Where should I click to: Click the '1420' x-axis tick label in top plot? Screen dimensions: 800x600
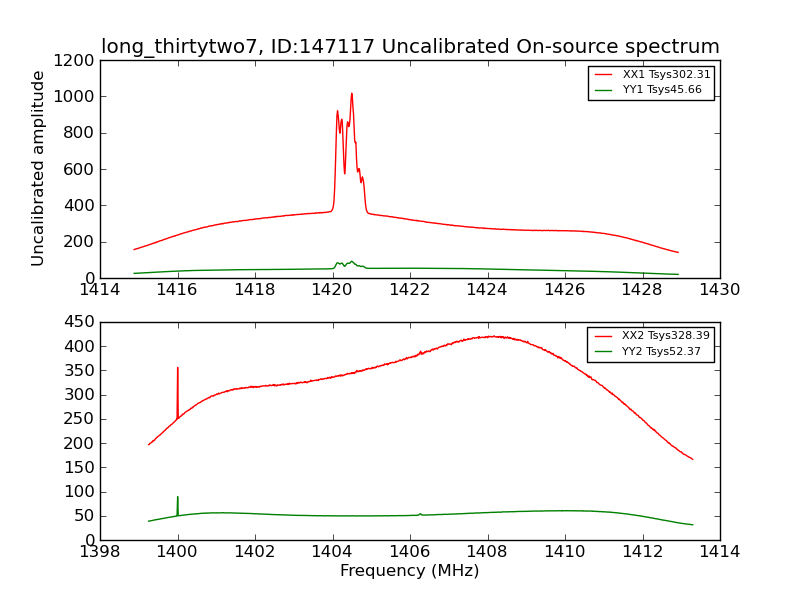333,290
